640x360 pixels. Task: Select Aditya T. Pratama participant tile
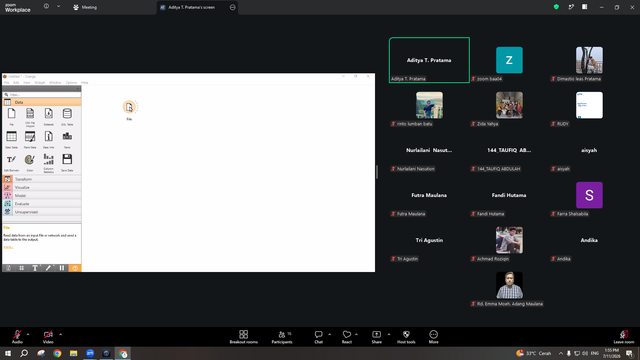[x=429, y=60]
